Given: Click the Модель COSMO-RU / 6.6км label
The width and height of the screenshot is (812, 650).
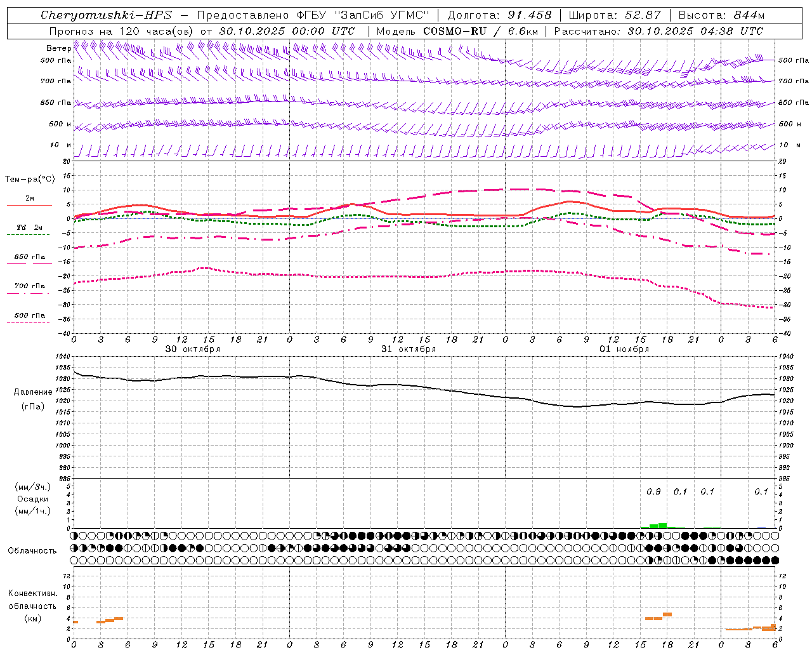Looking at the screenshot, I should point(457,31).
